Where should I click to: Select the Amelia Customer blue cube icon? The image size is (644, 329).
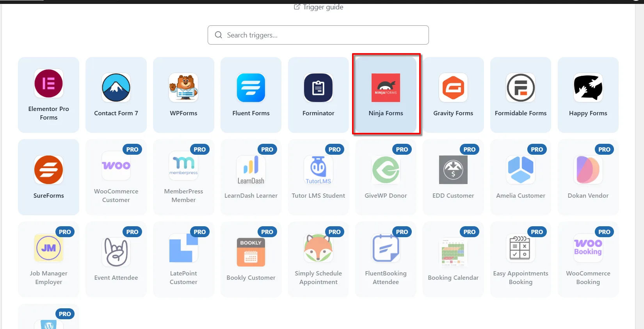521,170
